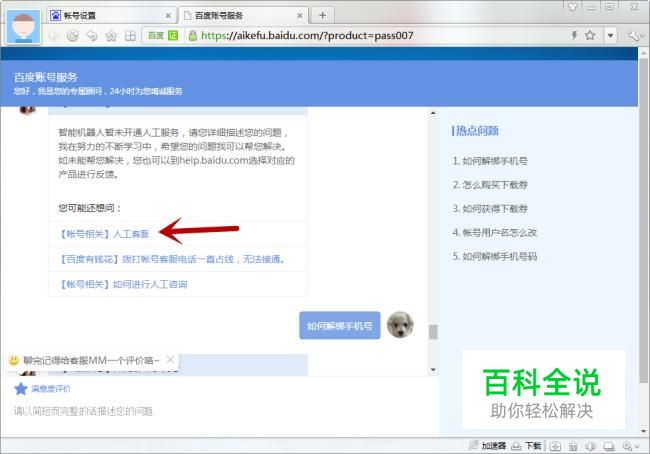Screen dimensions: 650x454
Task: Click the sent message bubble 如何解绑手机号
Action: click(x=340, y=326)
